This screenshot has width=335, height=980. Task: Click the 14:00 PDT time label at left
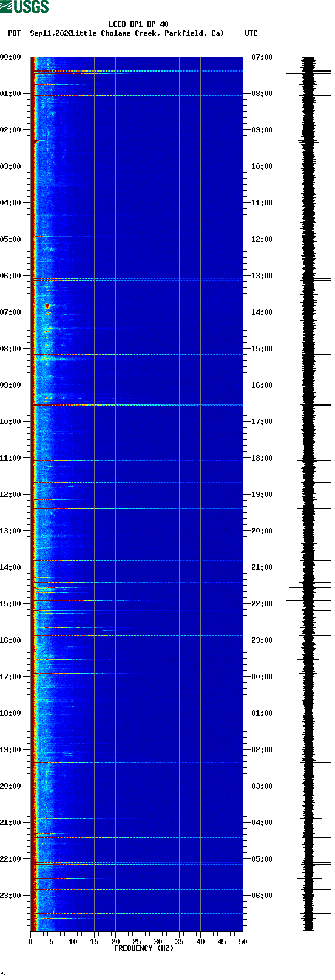tap(10, 567)
